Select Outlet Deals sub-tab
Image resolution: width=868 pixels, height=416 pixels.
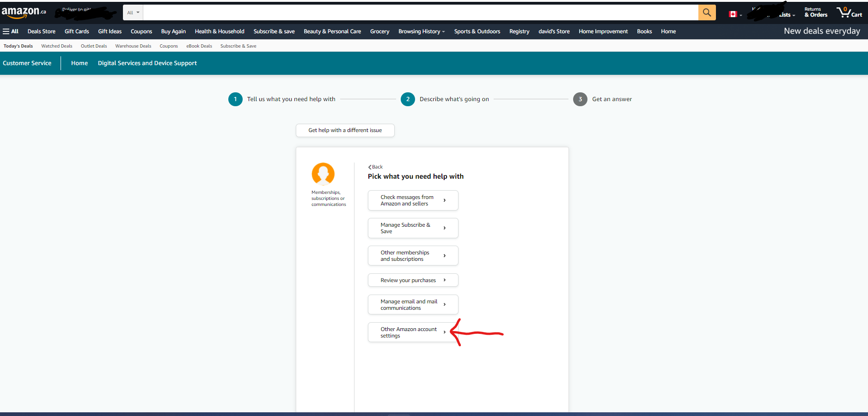[94, 46]
